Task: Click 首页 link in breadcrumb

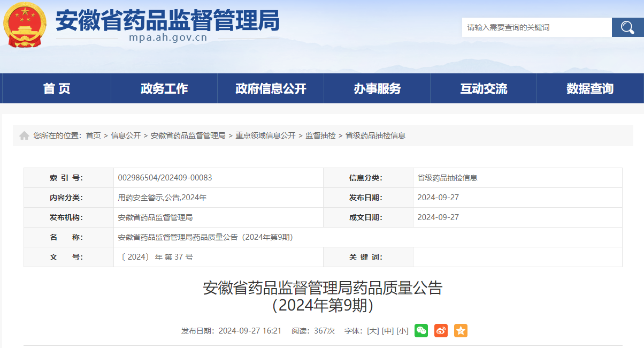Action: click(x=93, y=136)
